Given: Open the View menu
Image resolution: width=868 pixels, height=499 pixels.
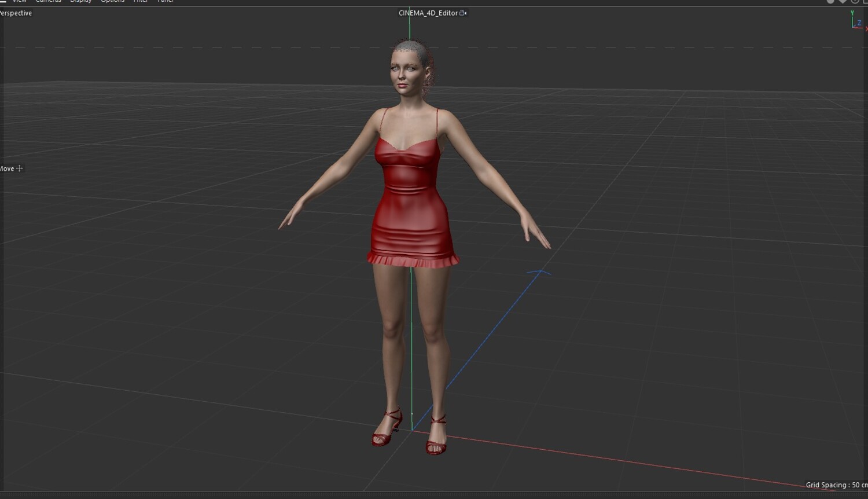Looking at the screenshot, I should [20, 1].
